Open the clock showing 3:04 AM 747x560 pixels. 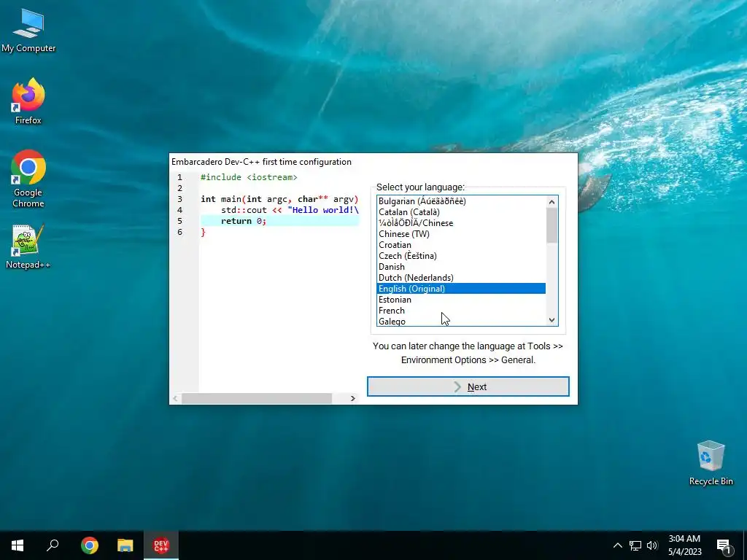pyautogui.click(x=684, y=545)
